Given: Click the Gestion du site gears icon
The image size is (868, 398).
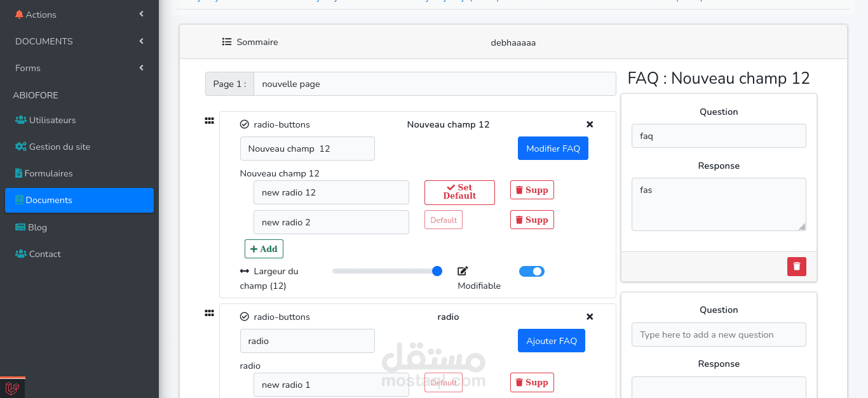Looking at the screenshot, I should click(x=21, y=147).
